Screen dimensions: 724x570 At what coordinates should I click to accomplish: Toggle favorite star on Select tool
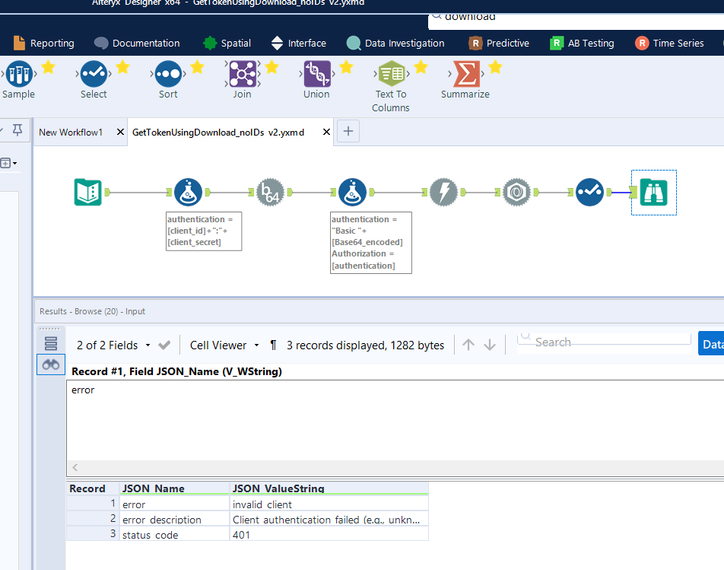click(122, 67)
